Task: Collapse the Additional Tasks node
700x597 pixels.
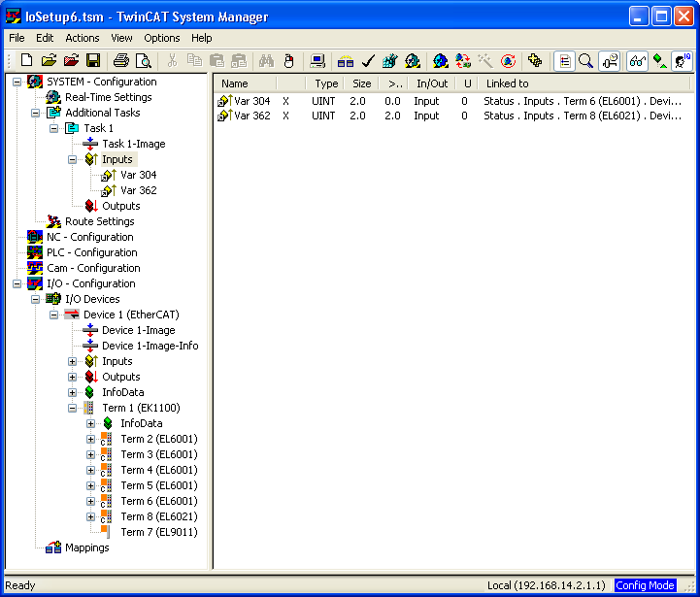Action: click(x=35, y=113)
